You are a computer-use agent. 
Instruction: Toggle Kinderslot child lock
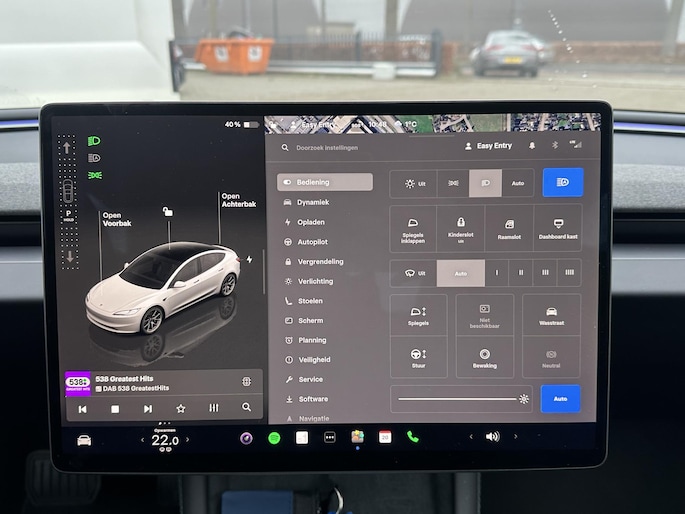pos(460,228)
